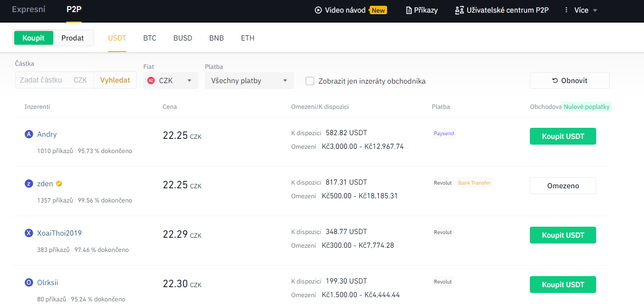Screen dimensions: 644x304
Task: Click zden's verified merchant badge
Action: 59,184
